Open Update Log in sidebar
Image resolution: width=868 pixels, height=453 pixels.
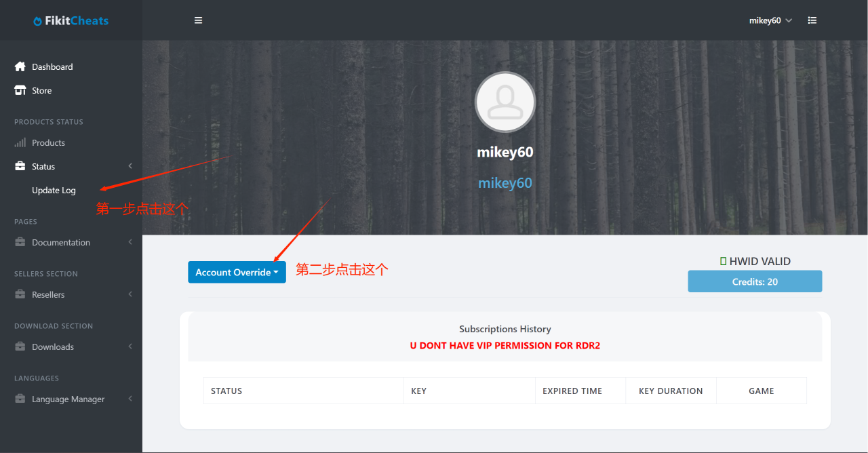pyautogui.click(x=54, y=190)
